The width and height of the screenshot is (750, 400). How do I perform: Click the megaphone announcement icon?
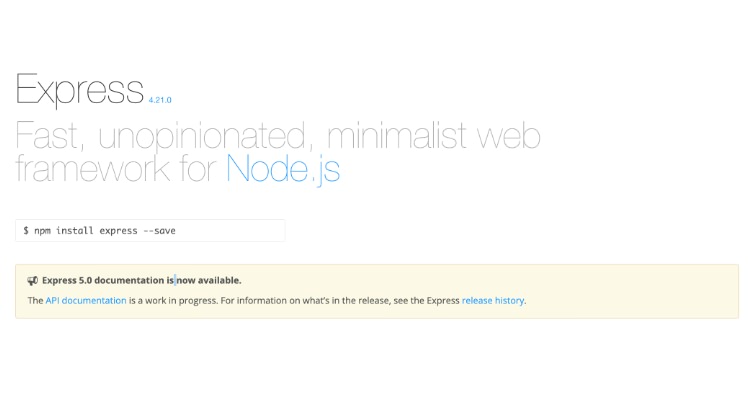click(x=33, y=281)
